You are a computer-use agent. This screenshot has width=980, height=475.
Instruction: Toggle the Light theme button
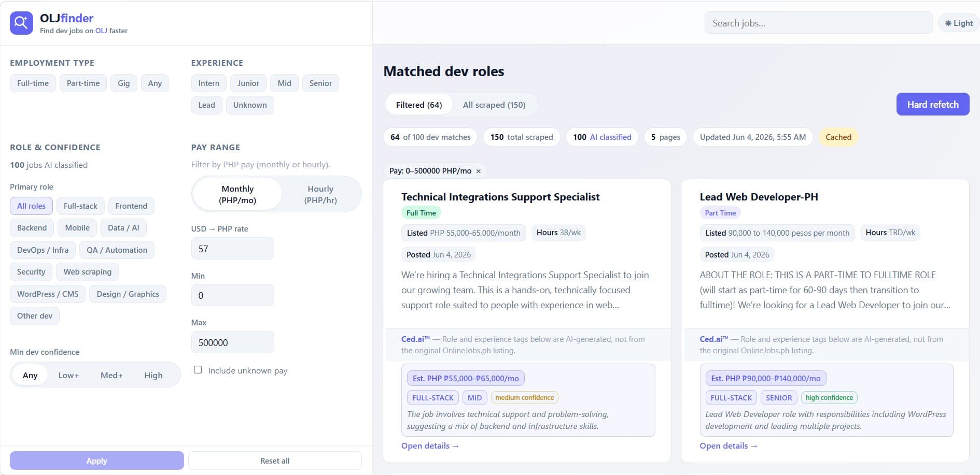point(958,23)
